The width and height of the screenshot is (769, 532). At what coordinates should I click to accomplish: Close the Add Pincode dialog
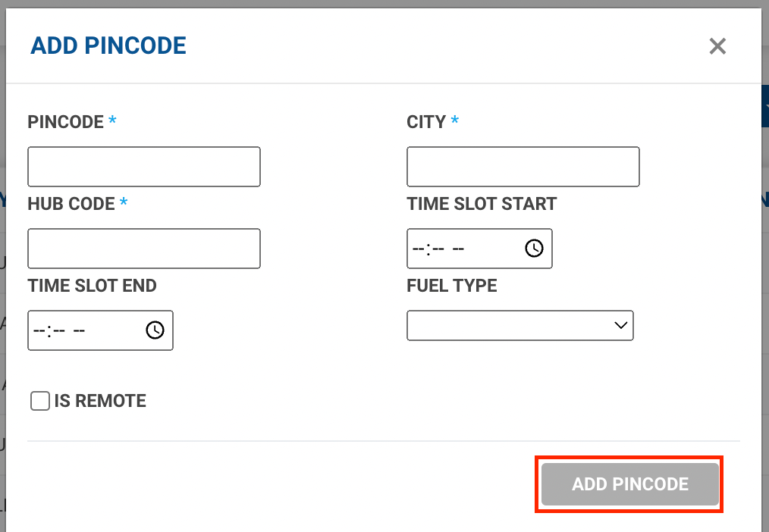pos(717,46)
